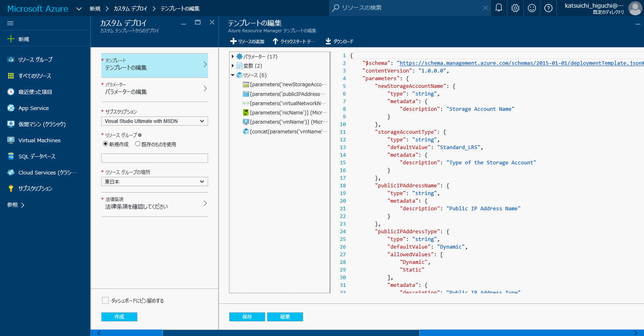Click the horizontal blade scrollbar
The width and height of the screenshot is (644, 336).
291,333
